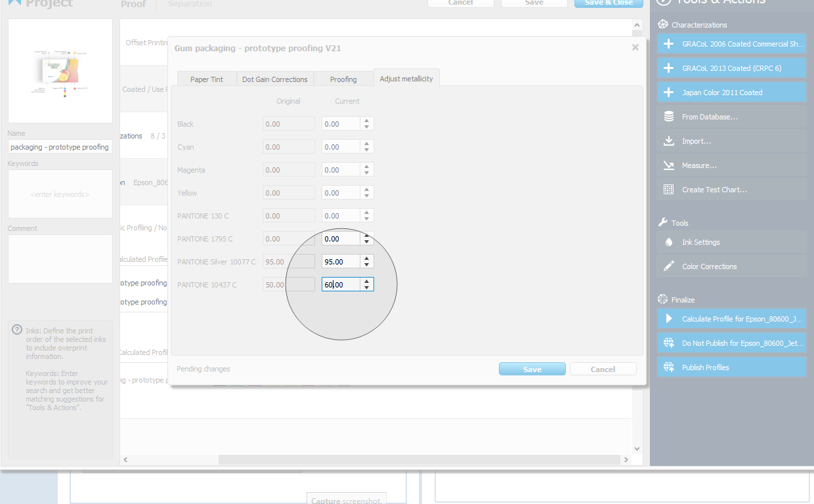
Task: Select the Proofing tab
Action: (x=343, y=79)
